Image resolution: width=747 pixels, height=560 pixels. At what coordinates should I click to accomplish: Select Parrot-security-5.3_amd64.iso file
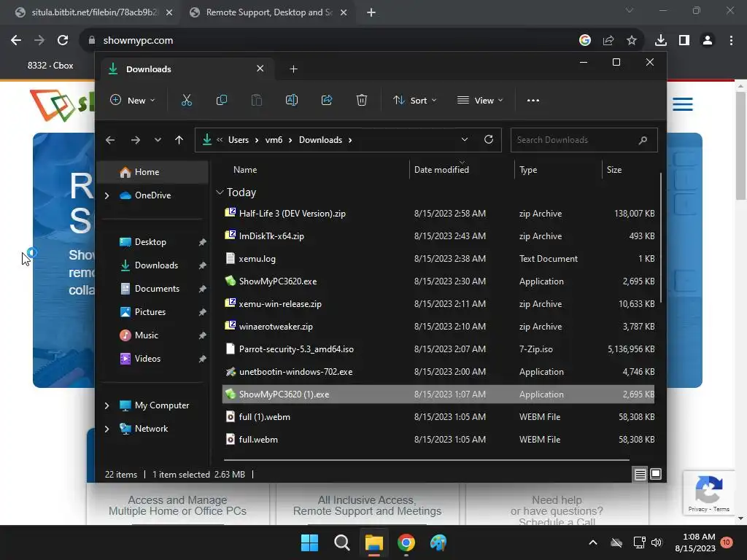(x=438, y=349)
